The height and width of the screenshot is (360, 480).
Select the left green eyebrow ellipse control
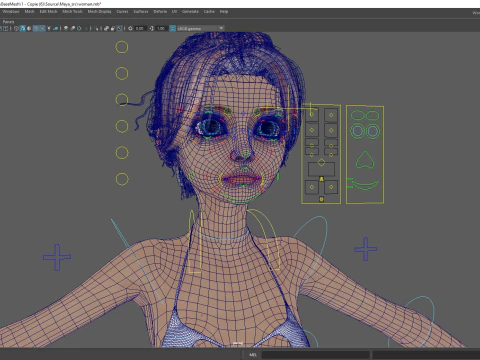(357, 115)
